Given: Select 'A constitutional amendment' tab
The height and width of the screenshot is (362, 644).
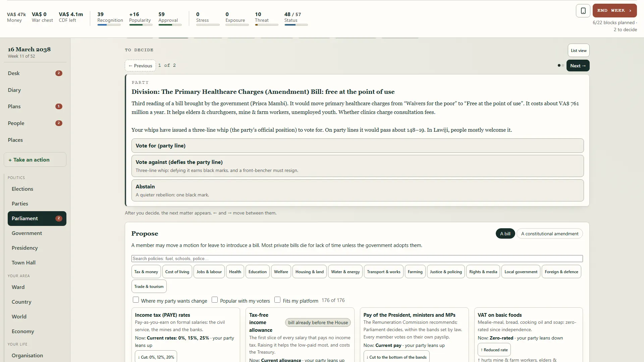Looking at the screenshot, I should 549,234.
